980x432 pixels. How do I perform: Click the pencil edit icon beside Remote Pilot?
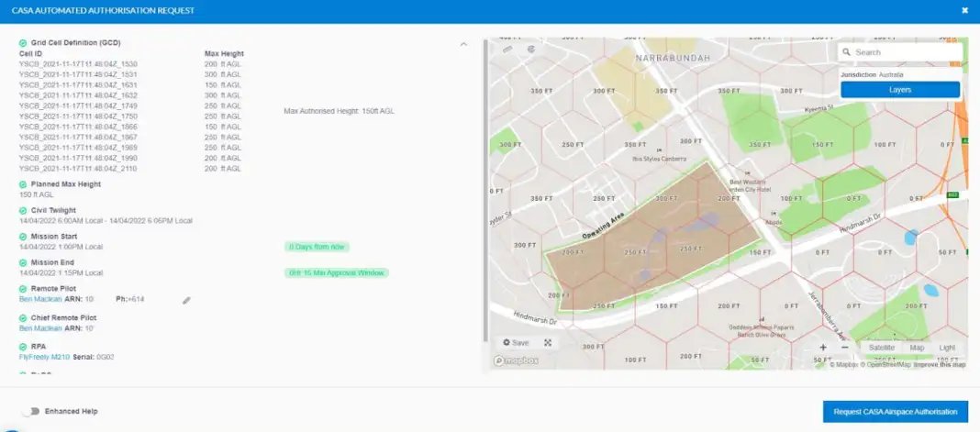(186, 300)
